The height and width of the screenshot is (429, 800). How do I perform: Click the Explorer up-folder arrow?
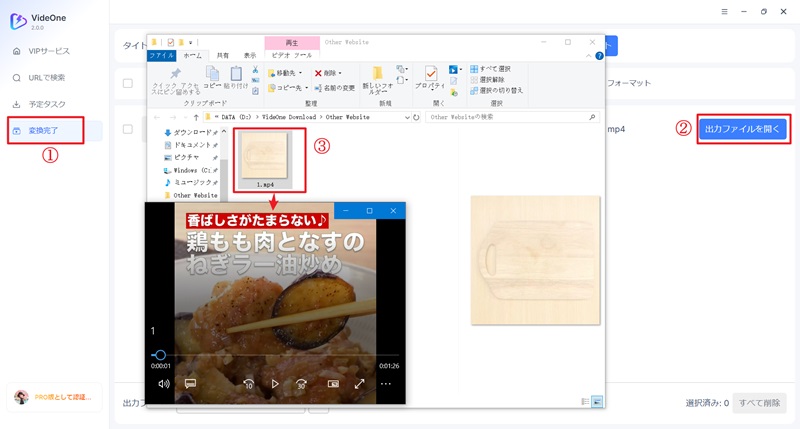196,117
